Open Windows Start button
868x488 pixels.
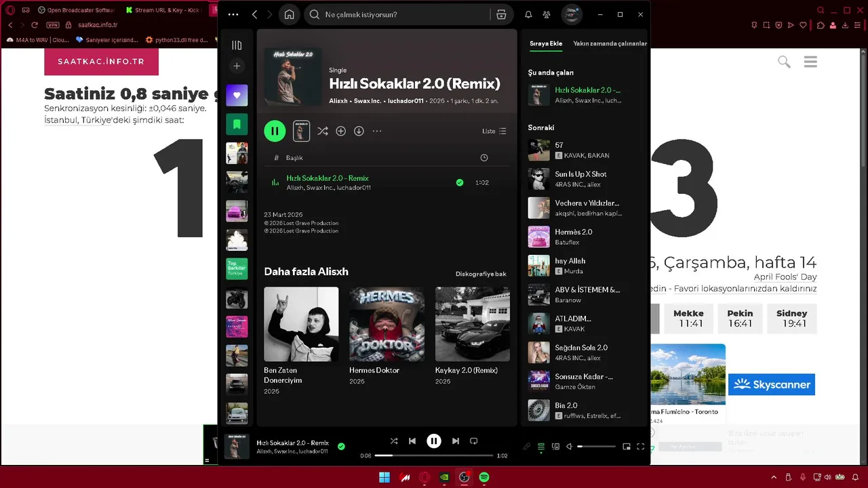click(x=384, y=477)
